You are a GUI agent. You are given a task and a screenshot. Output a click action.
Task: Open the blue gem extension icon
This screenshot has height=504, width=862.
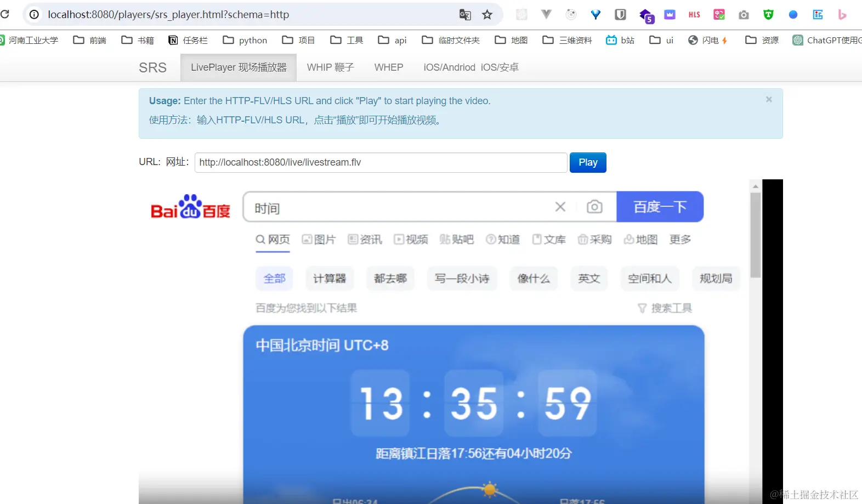coord(596,15)
